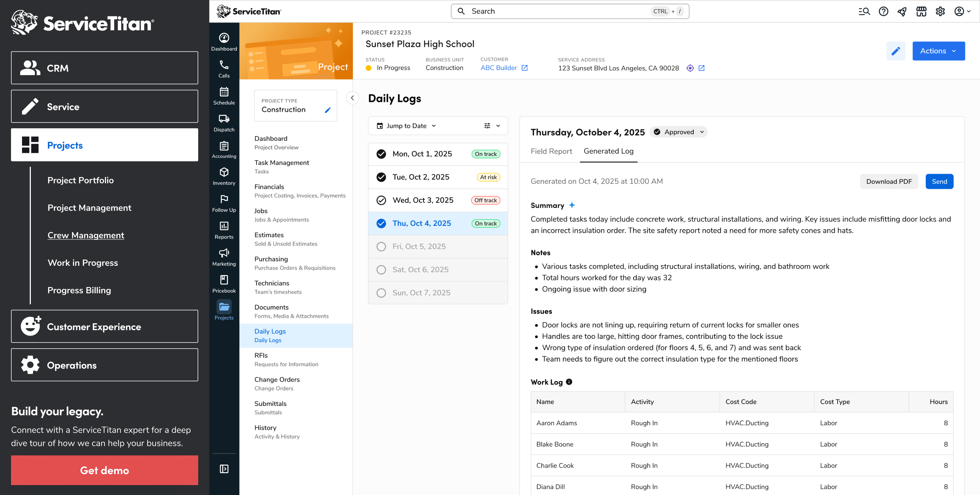
Task: Select the Fri, Oct 5, 2025 radio circle
Action: click(x=381, y=246)
